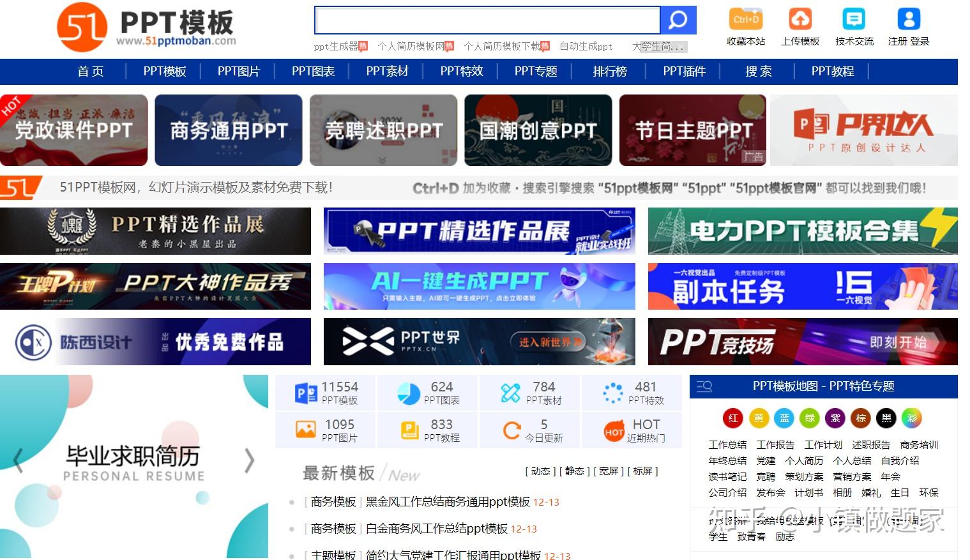Filter latest templates by 动态
This screenshot has height=560, width=970.
tap(540, 471)
